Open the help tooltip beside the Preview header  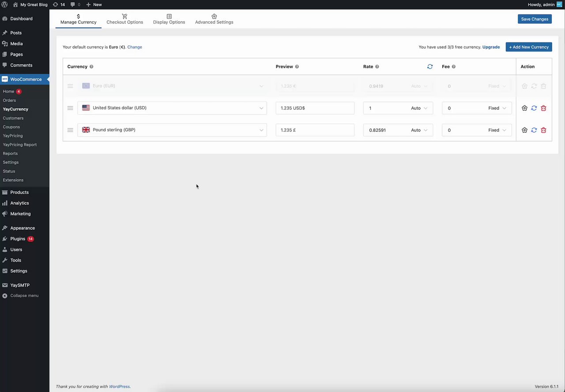click(x=297, y=67)
